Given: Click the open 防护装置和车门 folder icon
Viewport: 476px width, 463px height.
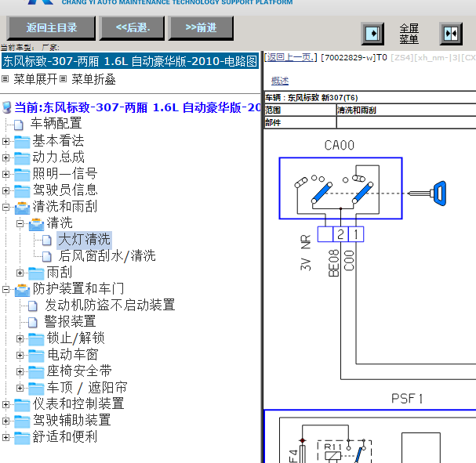Looking at the screenshot, I should (22, 290).
